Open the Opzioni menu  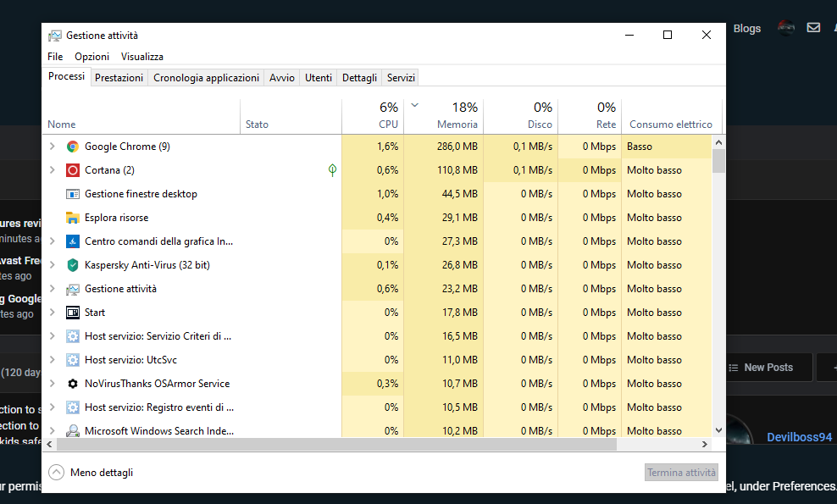pos(91,57)
